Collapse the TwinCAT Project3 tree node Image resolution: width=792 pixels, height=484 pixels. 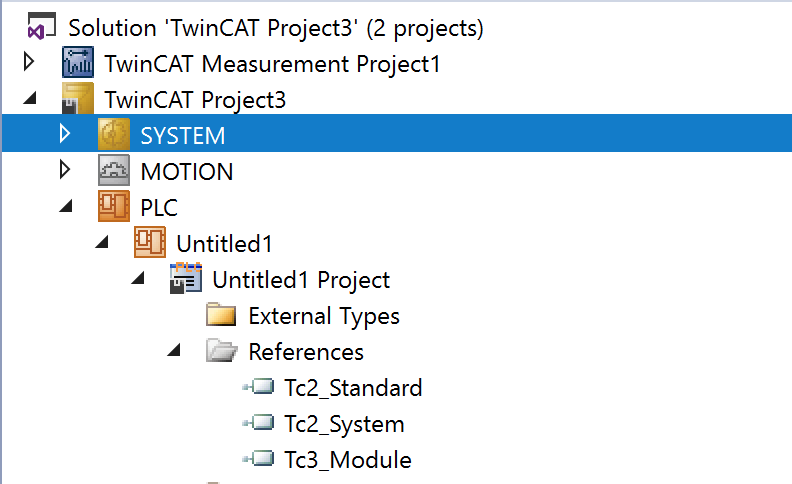[29, 100]
